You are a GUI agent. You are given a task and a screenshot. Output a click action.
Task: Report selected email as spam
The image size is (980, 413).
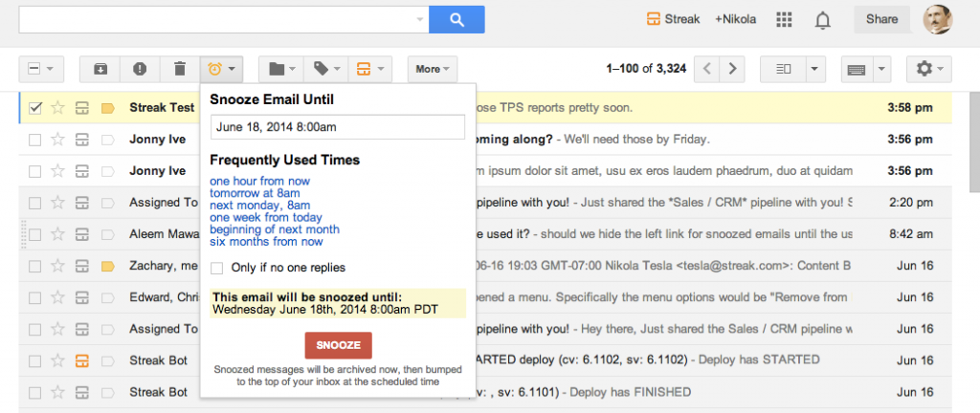tap(140, 69)
